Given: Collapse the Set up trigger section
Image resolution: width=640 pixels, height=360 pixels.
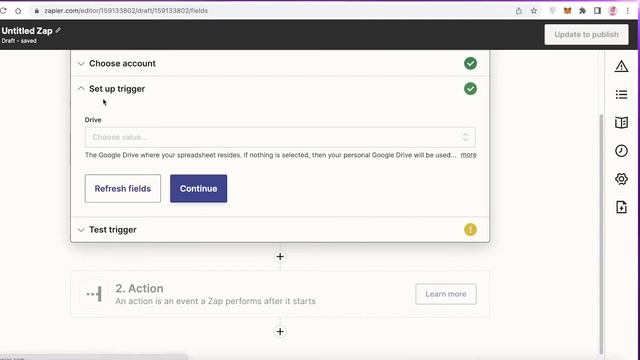Looking at the screenshot, I should pos(280,89).
